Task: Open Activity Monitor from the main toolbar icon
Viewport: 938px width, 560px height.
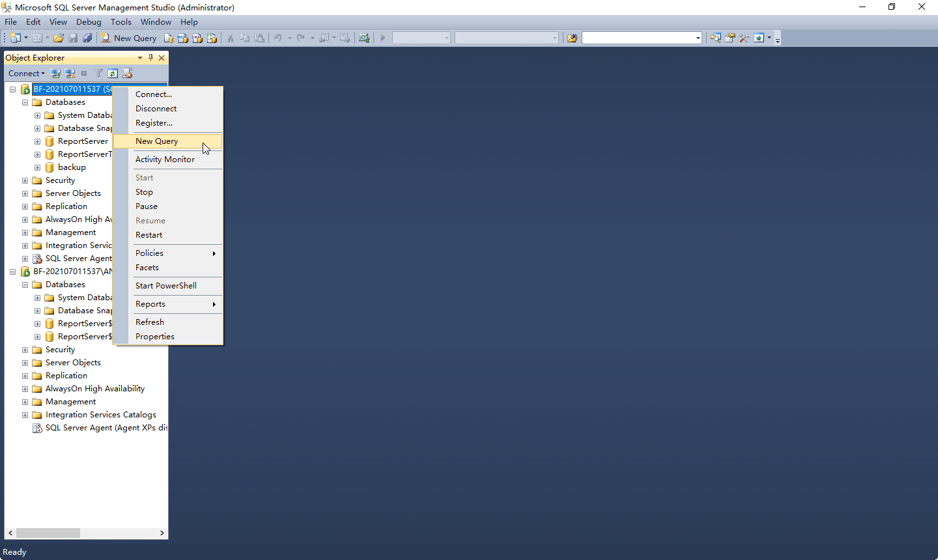Action: click(364, 38)
